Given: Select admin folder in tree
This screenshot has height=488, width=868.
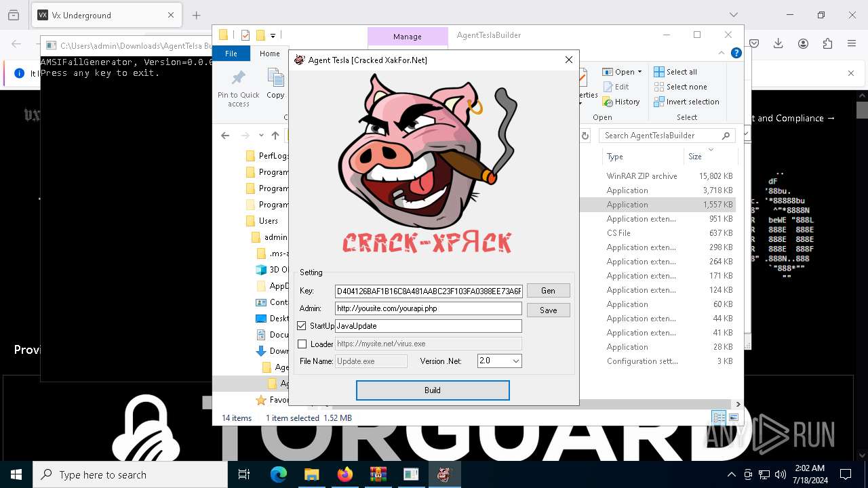Looking at the screenshot, I should (x=269, y=237).
